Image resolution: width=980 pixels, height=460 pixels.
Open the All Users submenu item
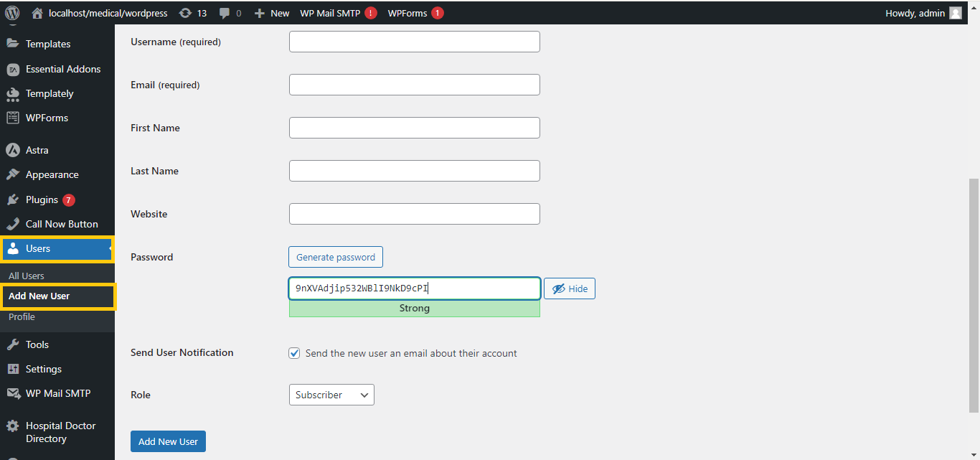click(27, 276)
